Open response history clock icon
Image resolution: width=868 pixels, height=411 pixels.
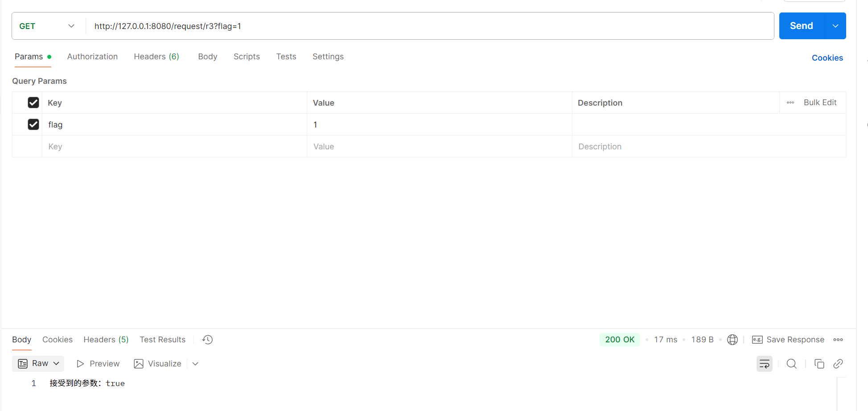tap(207, 340)
